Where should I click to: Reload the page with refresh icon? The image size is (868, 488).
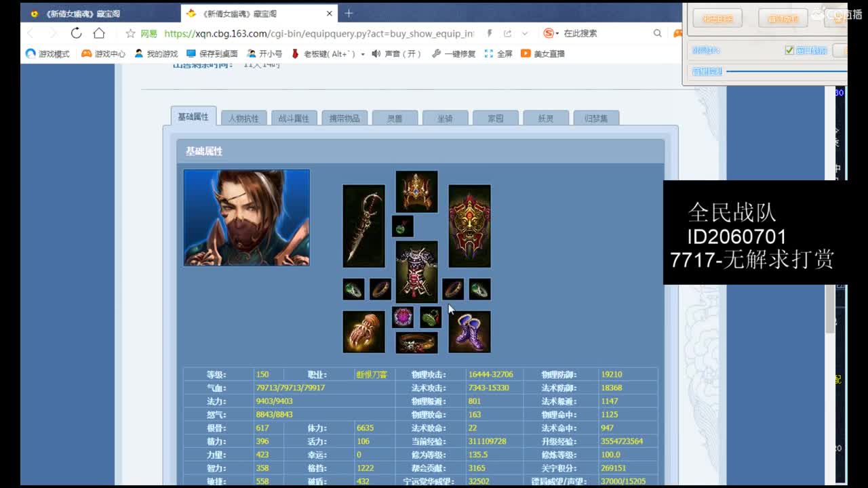(x=76, y=33)
